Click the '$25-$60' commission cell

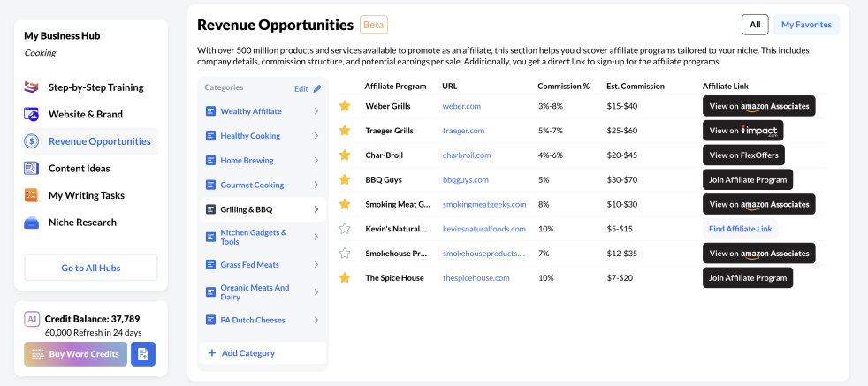(x=622, y=131)
